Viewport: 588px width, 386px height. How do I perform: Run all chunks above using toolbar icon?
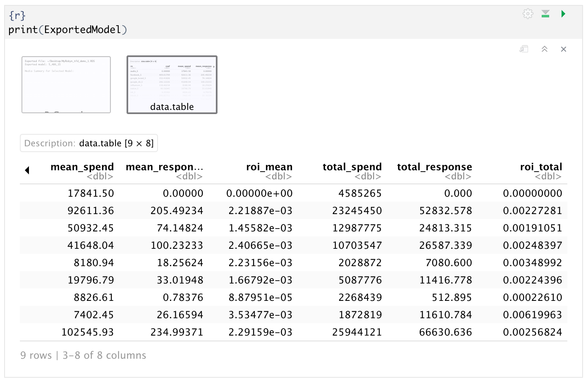click(545, 14)
